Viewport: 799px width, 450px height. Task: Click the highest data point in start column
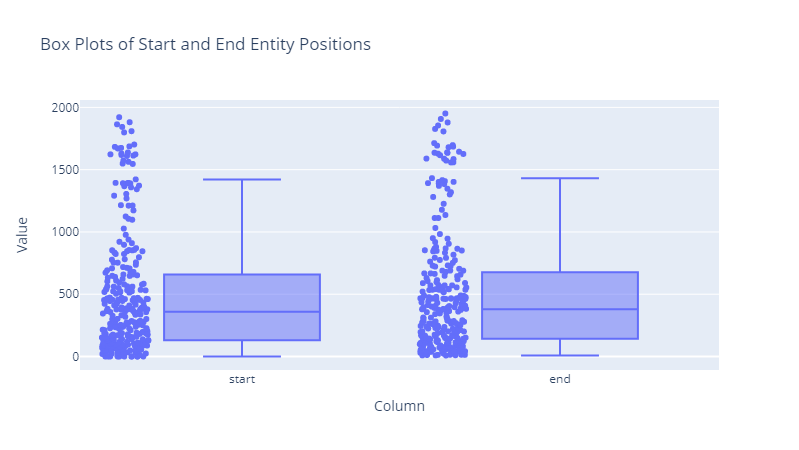click(x=119, y=117)
